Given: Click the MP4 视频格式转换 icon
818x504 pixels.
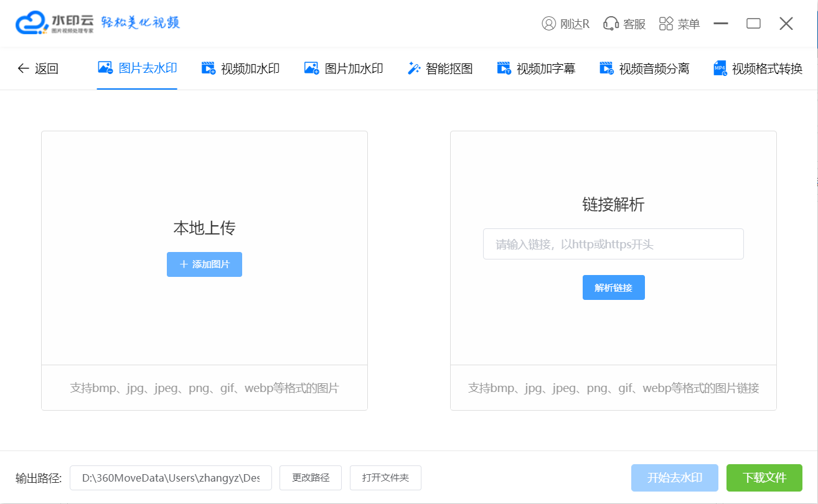Looking at the screenshot, I should 720,68.
